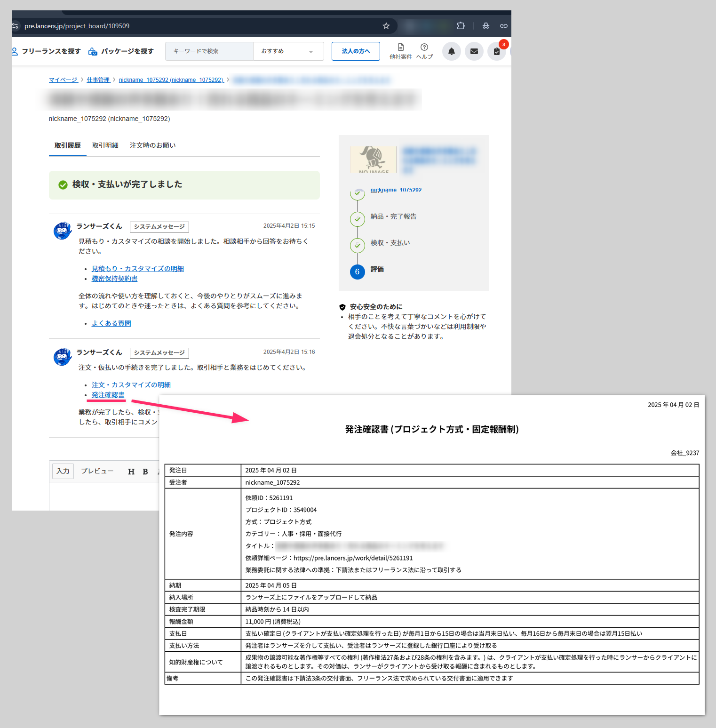Click the link chain icon in browser toolbar
This screenshot has width=716, height=728.
coord(503,26)
